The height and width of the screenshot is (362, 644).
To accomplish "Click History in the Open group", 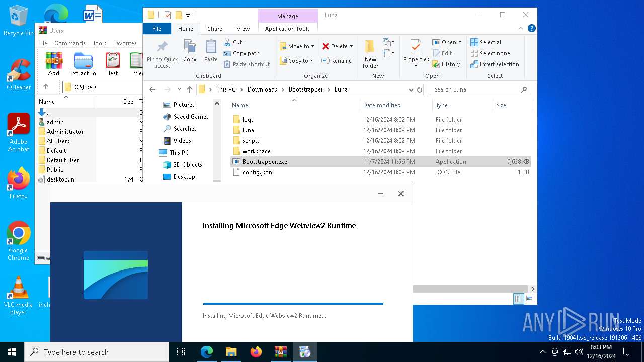I will 446,64.
